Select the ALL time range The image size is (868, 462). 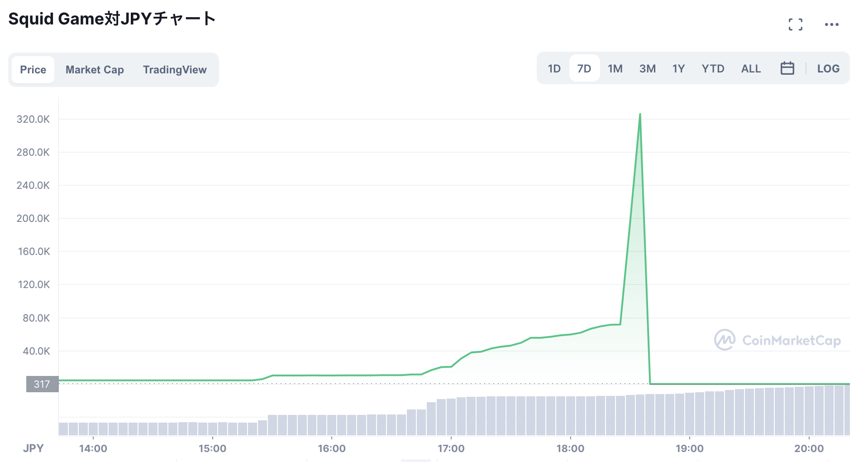751,68
